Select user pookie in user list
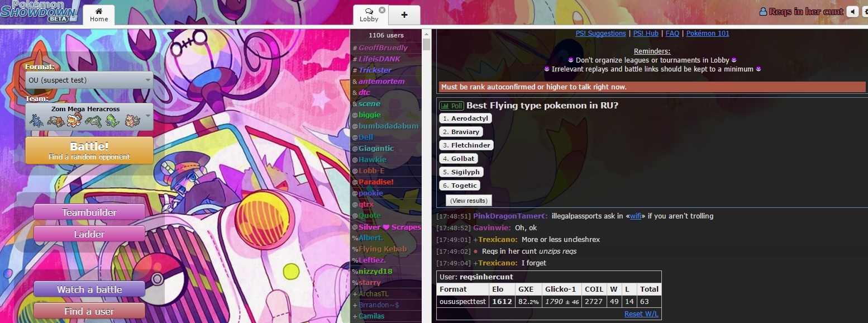 point(386,193)
